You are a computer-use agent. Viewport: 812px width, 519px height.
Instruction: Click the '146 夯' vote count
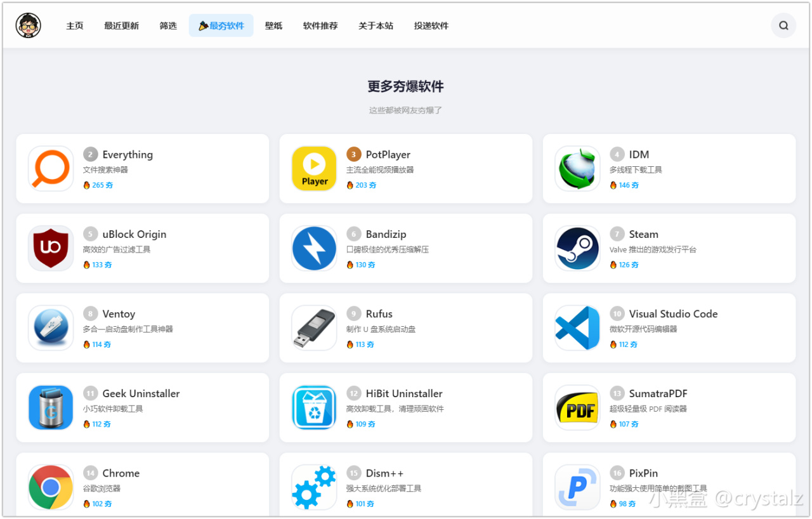point(629,185)
